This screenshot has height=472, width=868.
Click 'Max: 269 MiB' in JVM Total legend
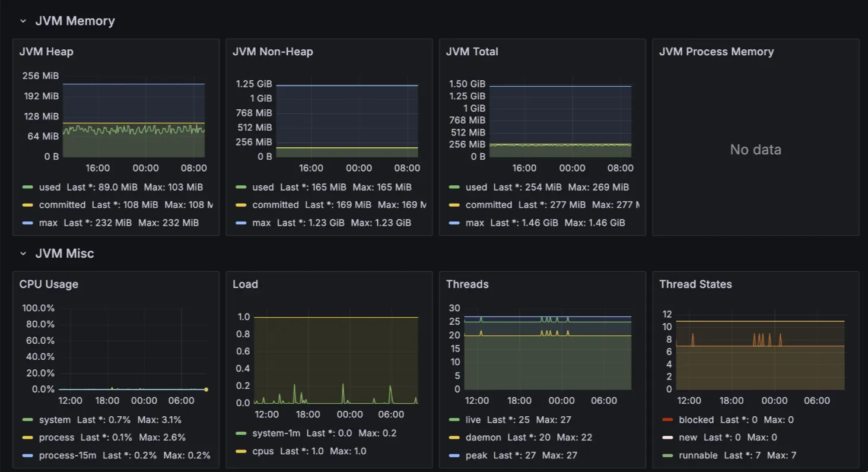click(x=598, y=187)
